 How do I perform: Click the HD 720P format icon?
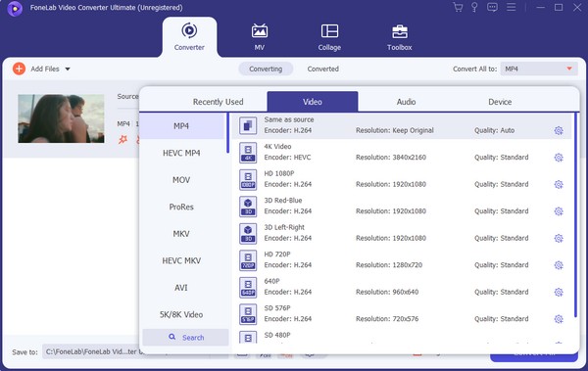point(248,260)
